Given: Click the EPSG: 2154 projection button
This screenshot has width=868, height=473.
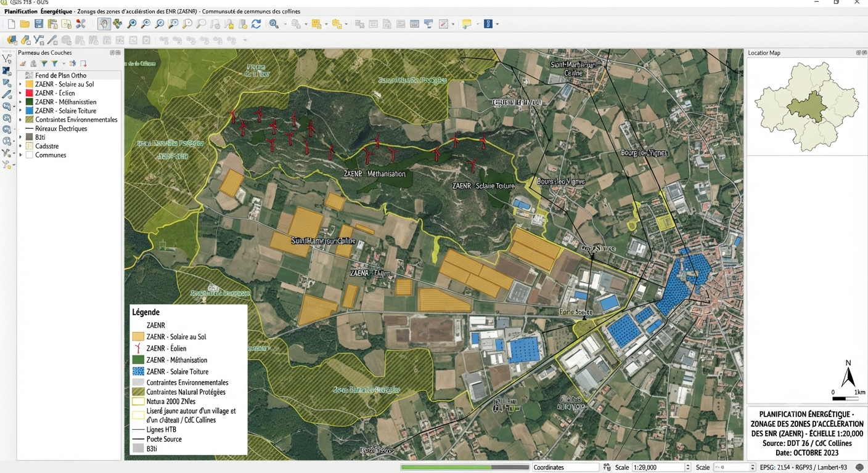Looking at the screenshot, I should 803,467.
